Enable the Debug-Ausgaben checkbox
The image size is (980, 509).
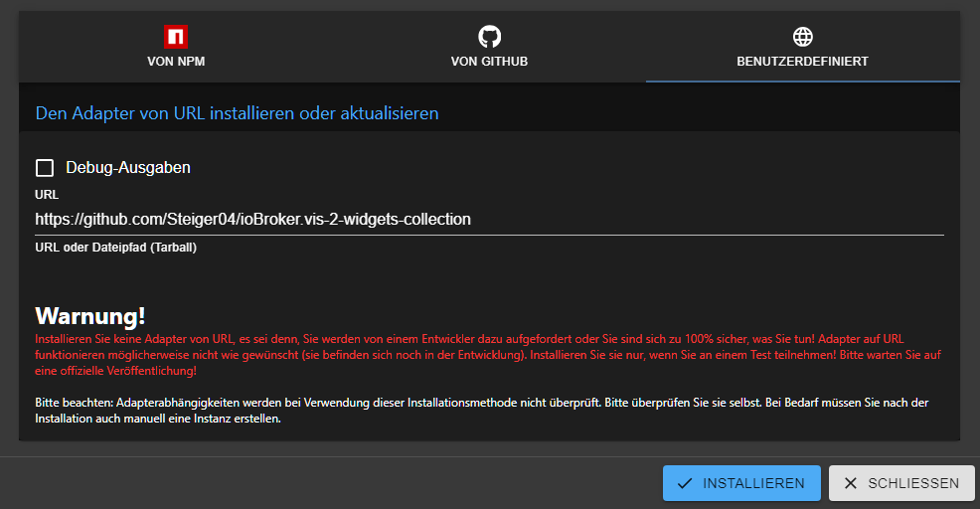45,168
